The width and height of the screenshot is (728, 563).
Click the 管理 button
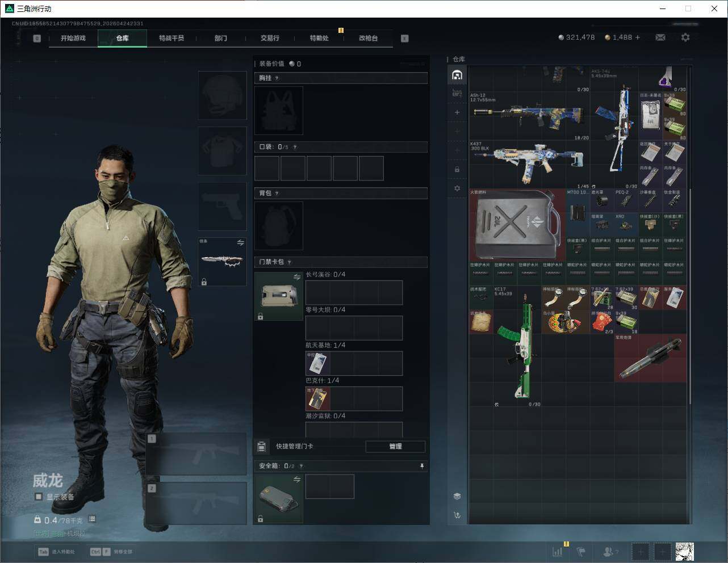[395, 446]
